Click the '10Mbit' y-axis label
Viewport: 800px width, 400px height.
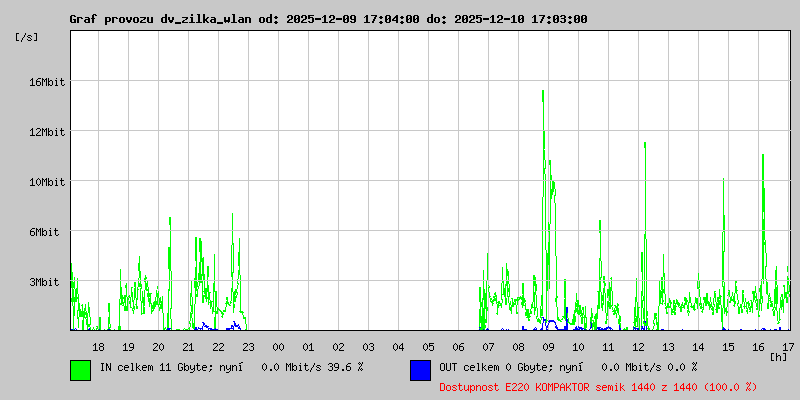point(46,182)
